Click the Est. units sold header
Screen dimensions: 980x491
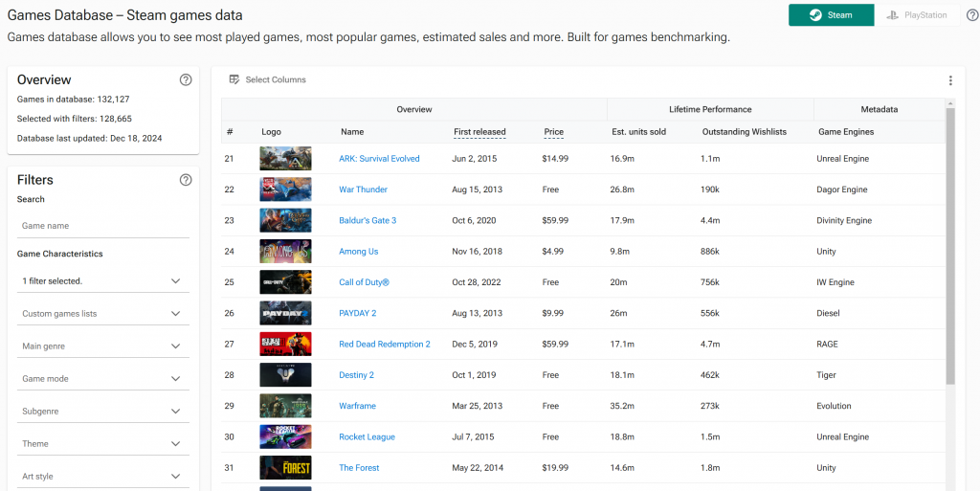638,132
